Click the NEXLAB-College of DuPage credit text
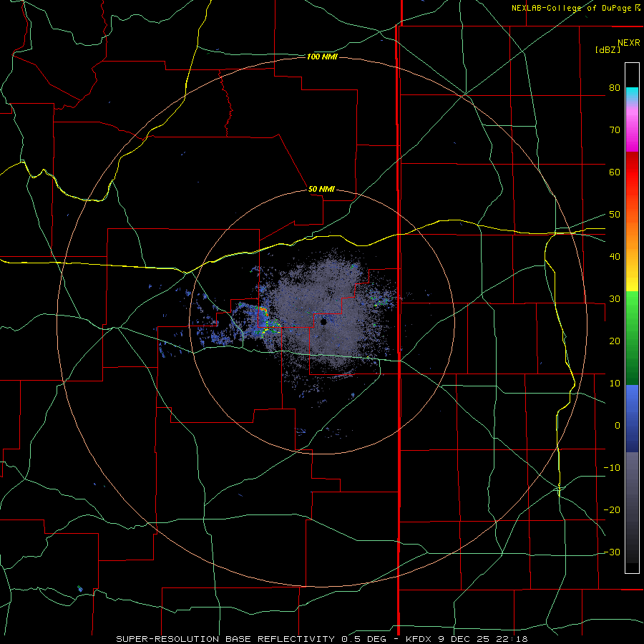 click(571, 8)
